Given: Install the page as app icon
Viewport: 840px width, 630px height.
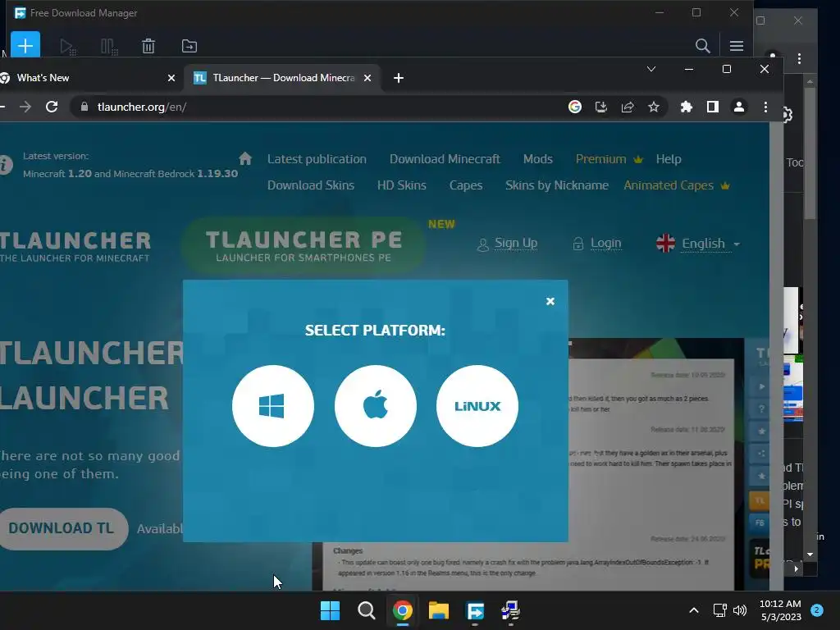Looking at the screenshot, I should pos(601,107).
